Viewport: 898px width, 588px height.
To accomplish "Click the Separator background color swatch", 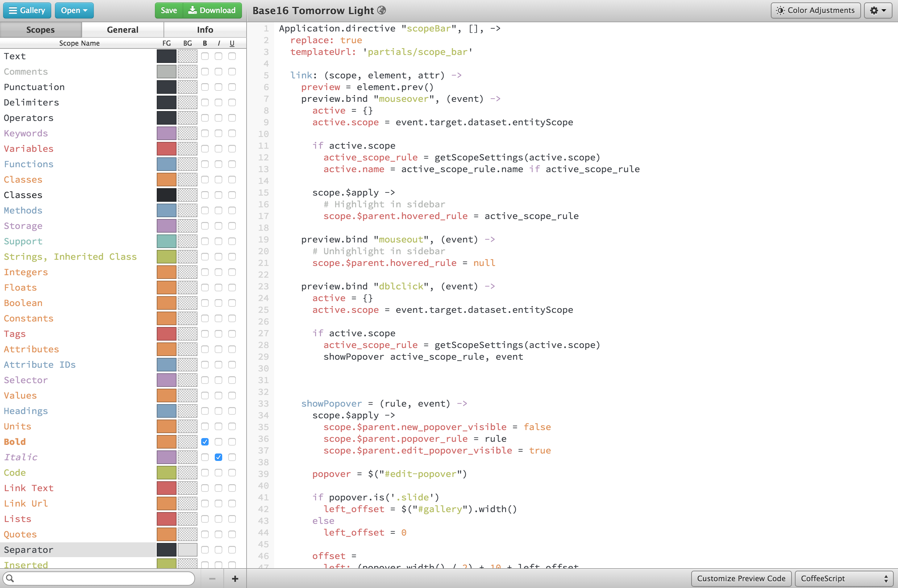I will click(x=188, y=549).
